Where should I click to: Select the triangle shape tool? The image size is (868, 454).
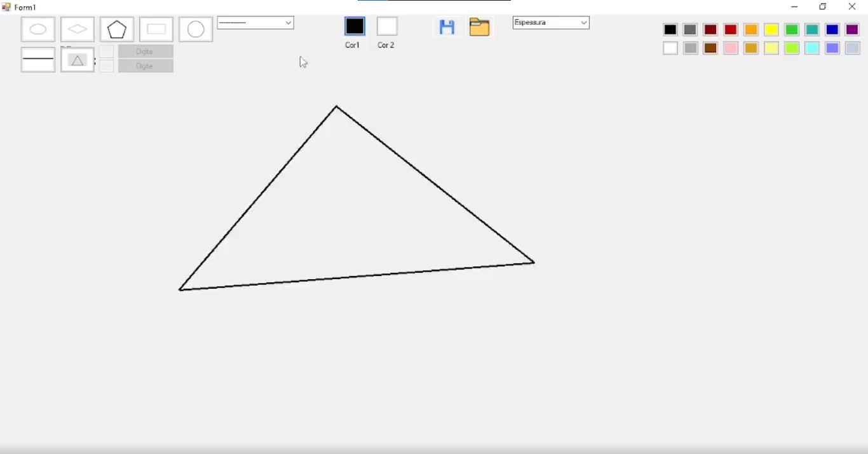[x=78, y=60]
